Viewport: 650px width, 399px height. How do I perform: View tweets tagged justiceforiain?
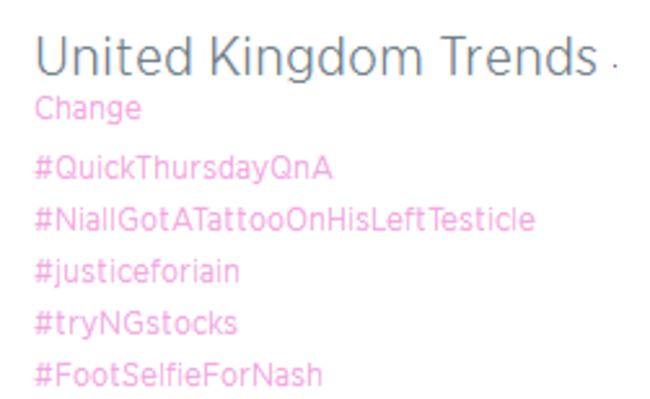(x=137, y=273)
